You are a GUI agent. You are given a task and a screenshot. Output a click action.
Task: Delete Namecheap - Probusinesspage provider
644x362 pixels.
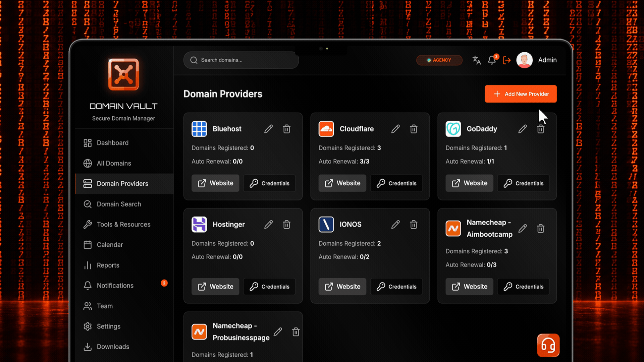tap(296, 332)
